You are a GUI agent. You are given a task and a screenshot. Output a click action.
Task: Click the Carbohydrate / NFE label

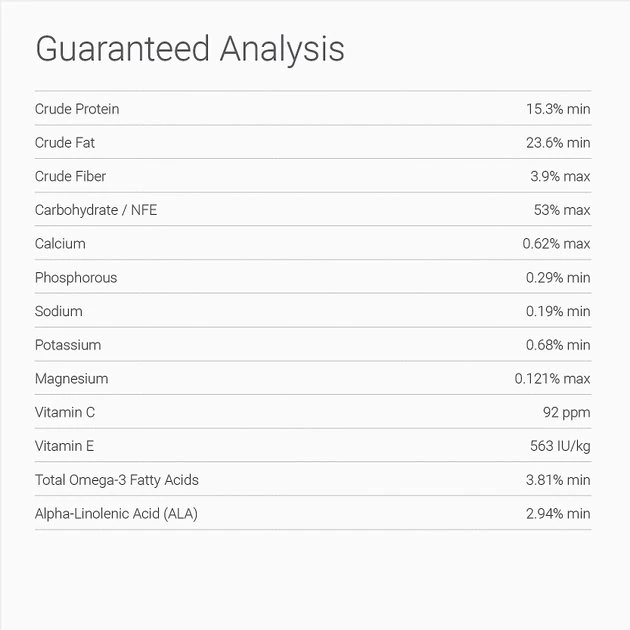click(x=96, y=210)
